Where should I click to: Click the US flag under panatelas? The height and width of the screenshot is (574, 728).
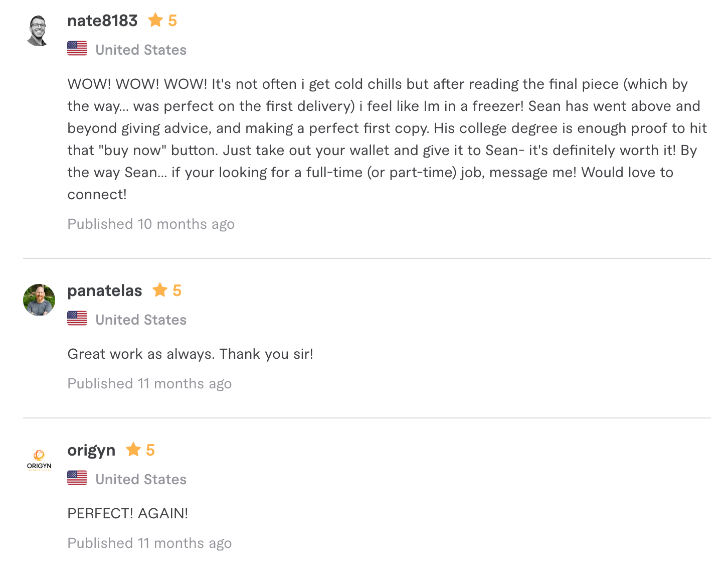click(77, 319)
